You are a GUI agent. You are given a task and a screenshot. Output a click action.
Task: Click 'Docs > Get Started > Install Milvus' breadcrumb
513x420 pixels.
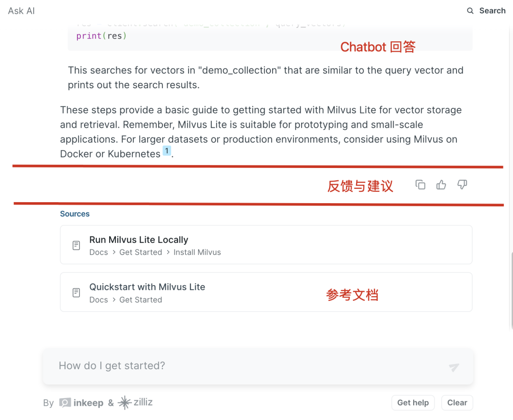coord(155,252)
